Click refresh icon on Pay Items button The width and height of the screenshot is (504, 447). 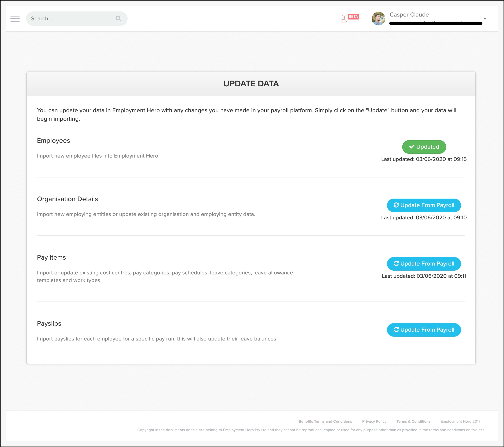[396, 264]
